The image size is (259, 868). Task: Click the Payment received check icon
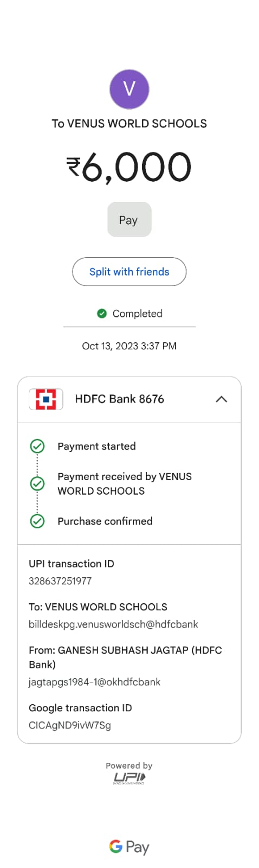pyautogui.click(x=37, y=483)
